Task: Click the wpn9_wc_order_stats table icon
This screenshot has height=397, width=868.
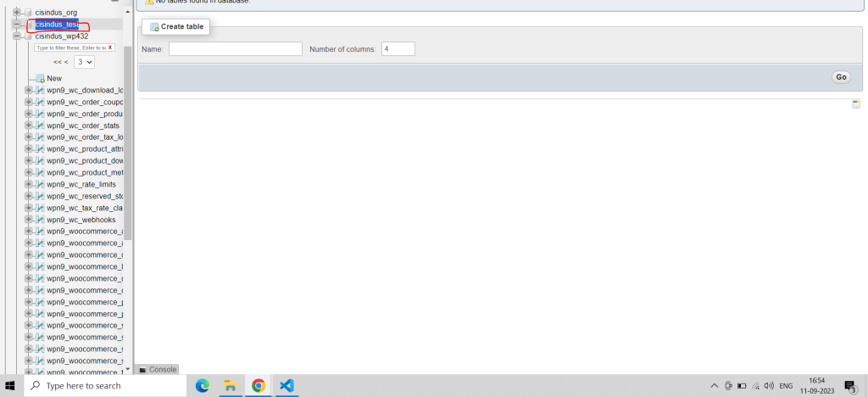Action: coord(40,126)
